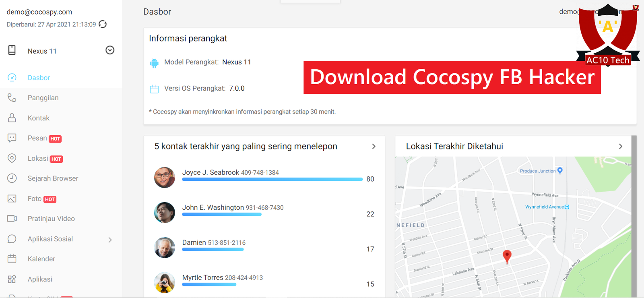Click Joyce J. Seabrook's avatar
This screenshot has height=298, width=644.
point(165,178)
